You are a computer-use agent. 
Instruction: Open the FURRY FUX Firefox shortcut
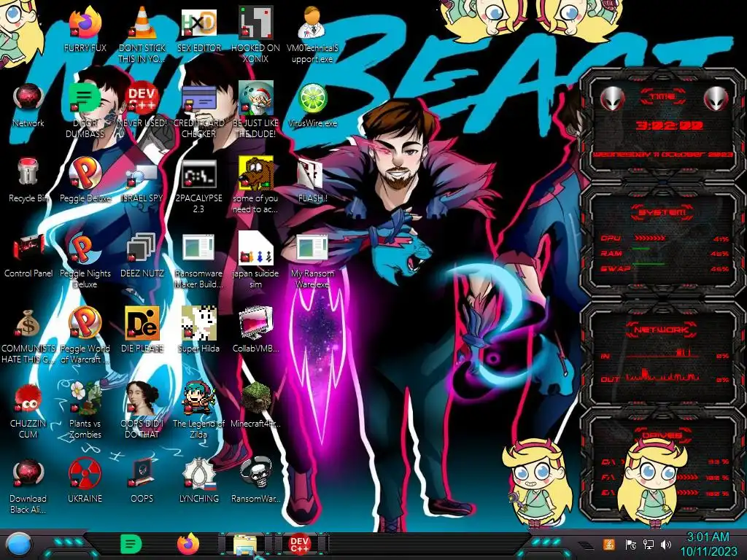85,24
